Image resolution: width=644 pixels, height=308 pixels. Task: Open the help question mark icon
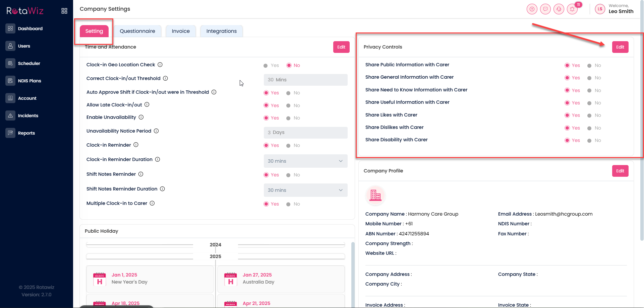click(x=532, y=9)
